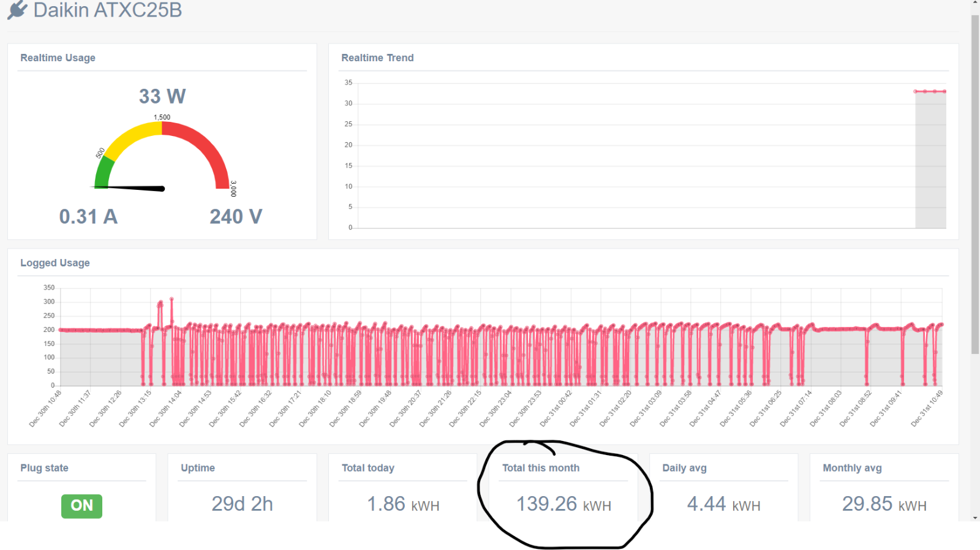Click the Daikin ATXC25B page title
Image resolution: width=980 pixels, height=550 pixels.
(108, 10)
